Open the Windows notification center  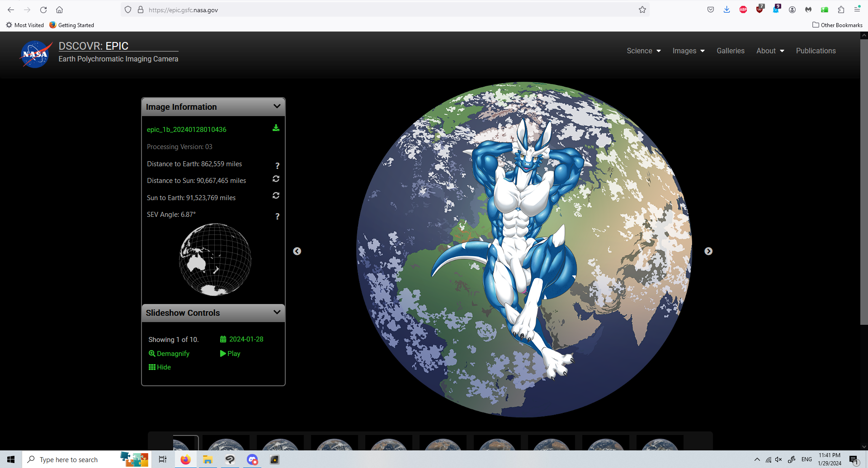point(854,460)
